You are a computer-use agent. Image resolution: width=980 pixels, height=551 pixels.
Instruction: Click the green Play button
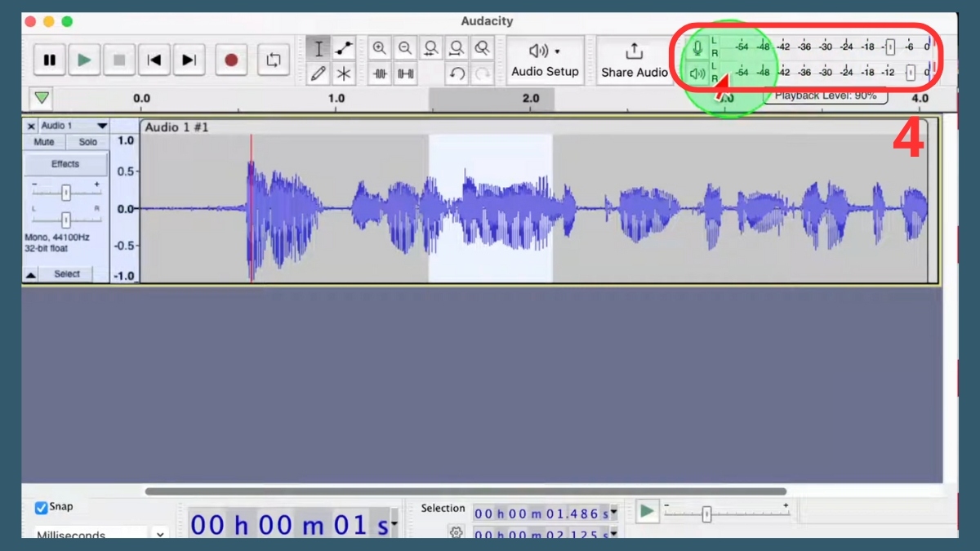[x=84, y=60]
